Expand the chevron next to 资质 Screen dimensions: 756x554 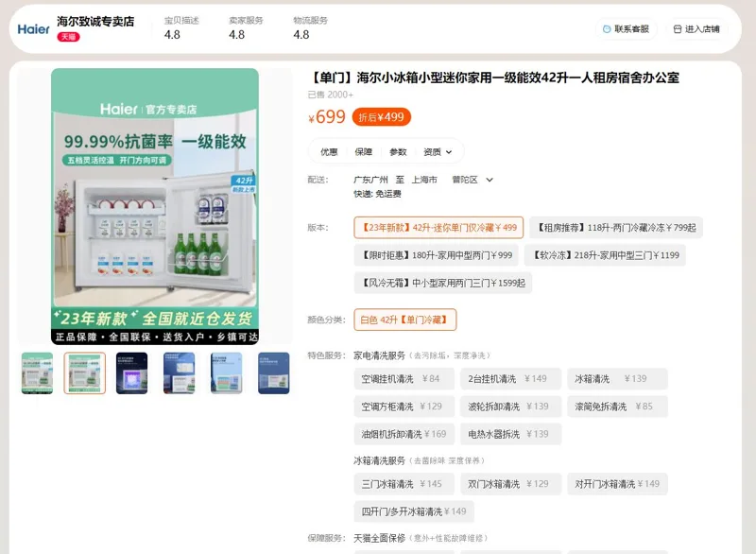click(x=449, y=152)
